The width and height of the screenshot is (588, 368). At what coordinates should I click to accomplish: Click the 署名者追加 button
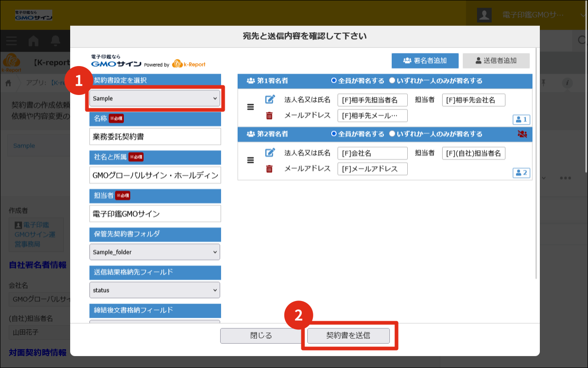(425, 61)
